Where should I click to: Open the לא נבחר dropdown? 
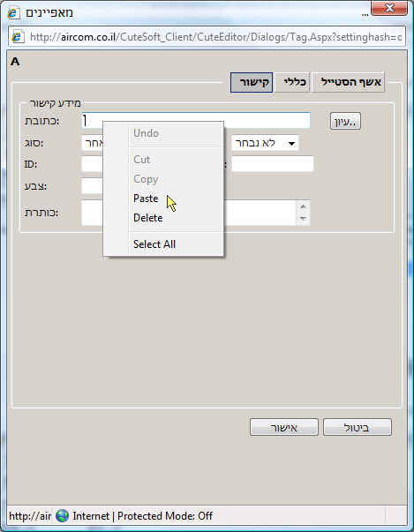(x=265, y=143)
